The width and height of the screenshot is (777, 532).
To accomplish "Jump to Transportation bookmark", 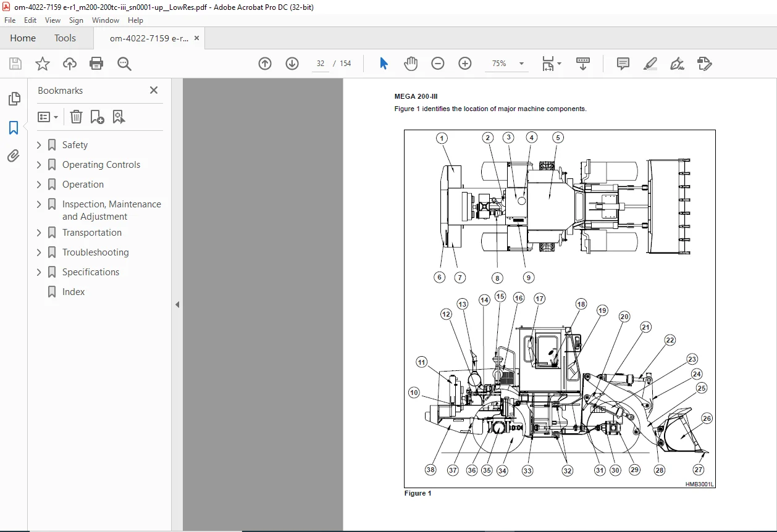I will 92,233.
